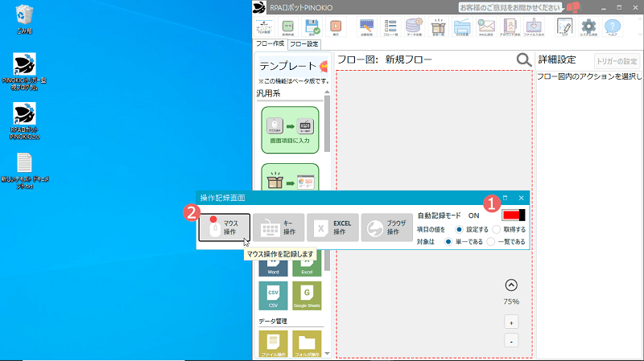644x361 pixels.
Task: Select the Google Sheets action tile
Action: click(x=307, y=295)
